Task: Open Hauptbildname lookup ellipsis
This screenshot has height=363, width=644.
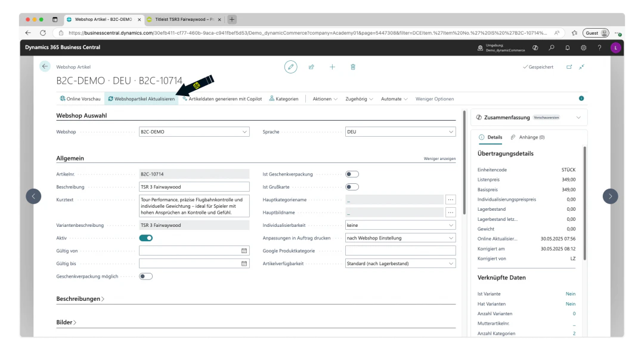Action: [x=451, y=213]
